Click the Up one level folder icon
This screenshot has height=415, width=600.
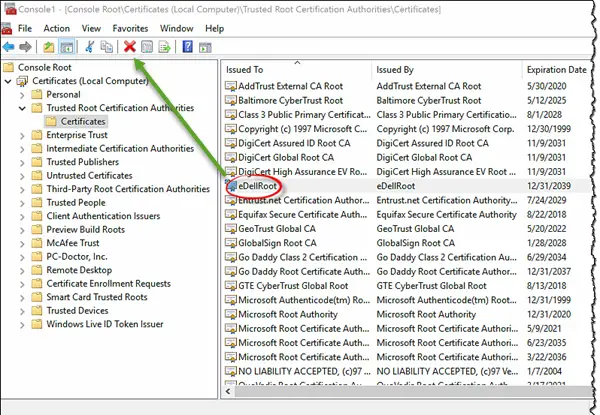pyautogui.click(x=49, y=47)
